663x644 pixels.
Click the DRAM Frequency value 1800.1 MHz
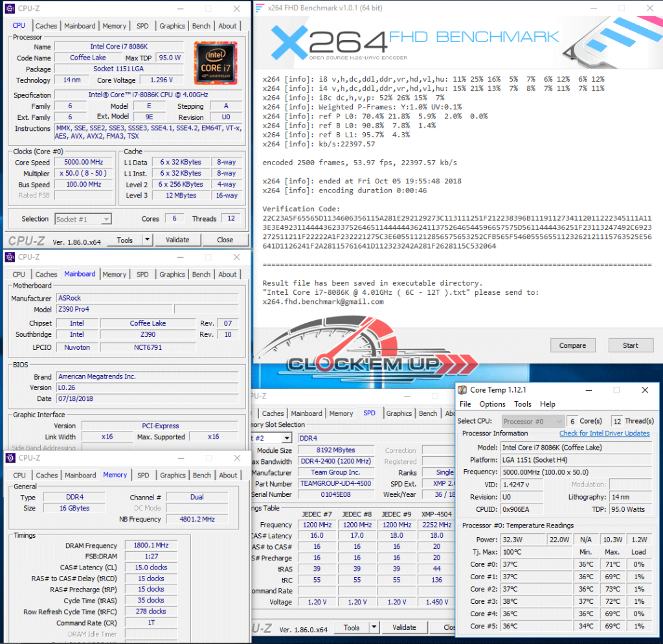(x=151, y=546)
